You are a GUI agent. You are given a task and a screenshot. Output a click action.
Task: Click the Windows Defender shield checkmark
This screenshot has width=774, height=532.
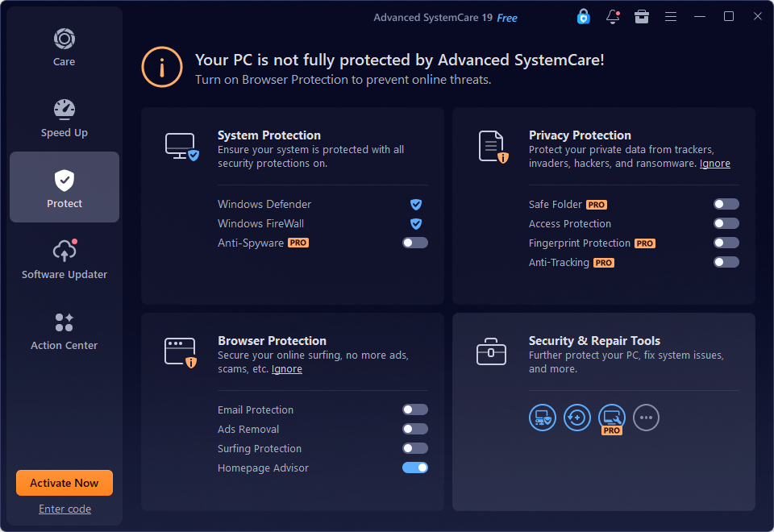click(x=416, y=204)
